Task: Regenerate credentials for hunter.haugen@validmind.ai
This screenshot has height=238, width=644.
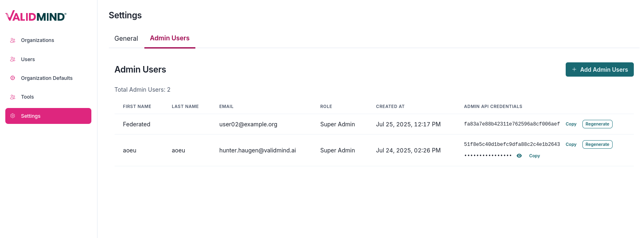Action: (x=597, y=145)
